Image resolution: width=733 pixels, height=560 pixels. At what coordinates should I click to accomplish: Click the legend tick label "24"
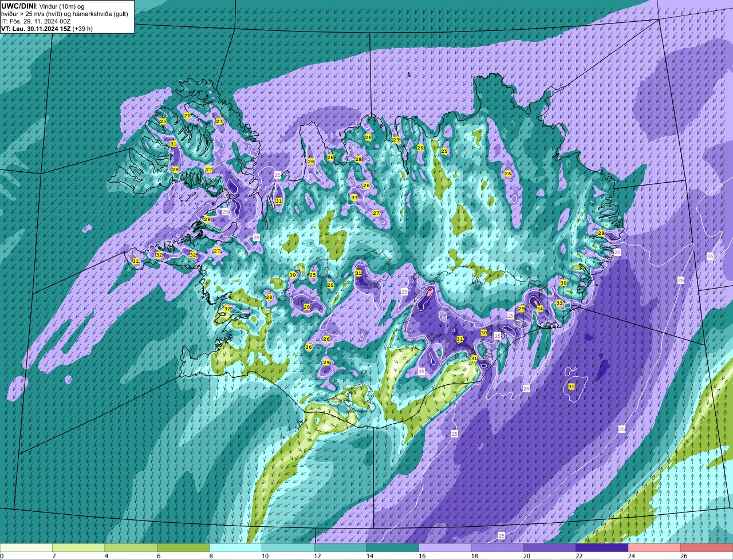tap(631, 556)
